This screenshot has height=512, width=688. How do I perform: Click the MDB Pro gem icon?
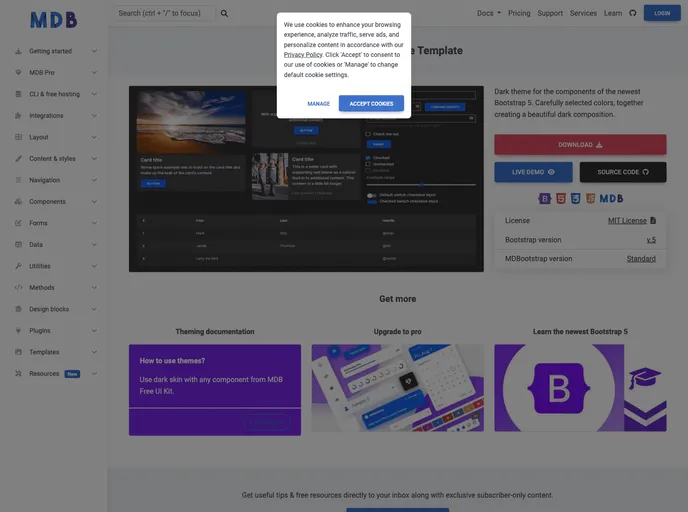coord(18,73)
